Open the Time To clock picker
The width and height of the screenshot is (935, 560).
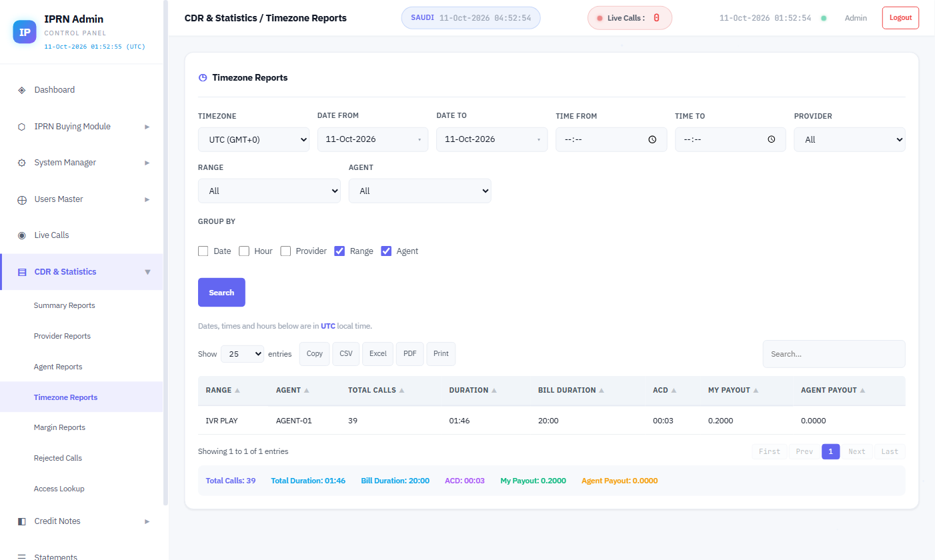pyautogui.click(x=772, y=139)
